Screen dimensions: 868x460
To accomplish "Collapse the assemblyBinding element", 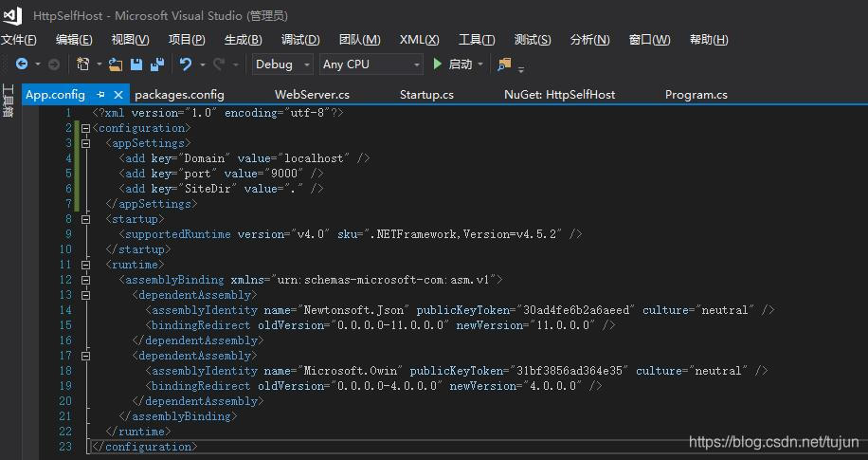I will point(86,280).
